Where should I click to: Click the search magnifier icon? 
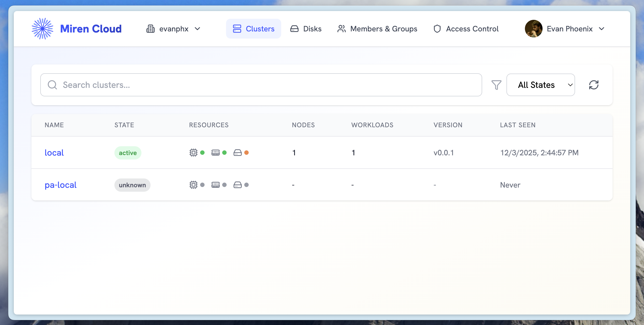pos(52,85)
